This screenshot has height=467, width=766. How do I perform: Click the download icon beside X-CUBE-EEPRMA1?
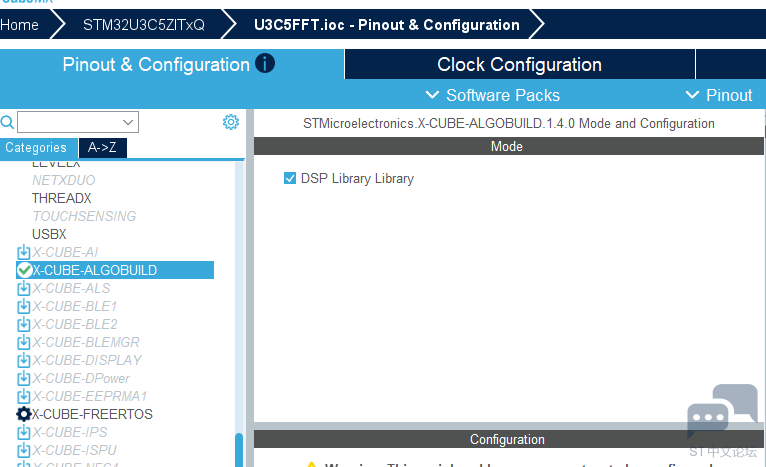[23, 396]
